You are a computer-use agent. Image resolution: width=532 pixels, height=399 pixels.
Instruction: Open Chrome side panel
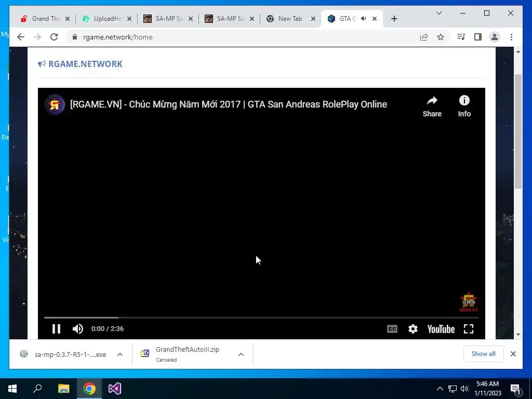click(x=478, y=37)
